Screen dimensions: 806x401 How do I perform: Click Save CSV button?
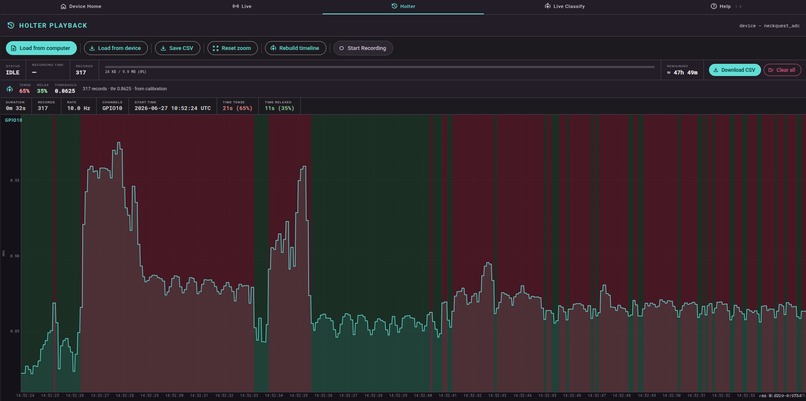(178, 48)
